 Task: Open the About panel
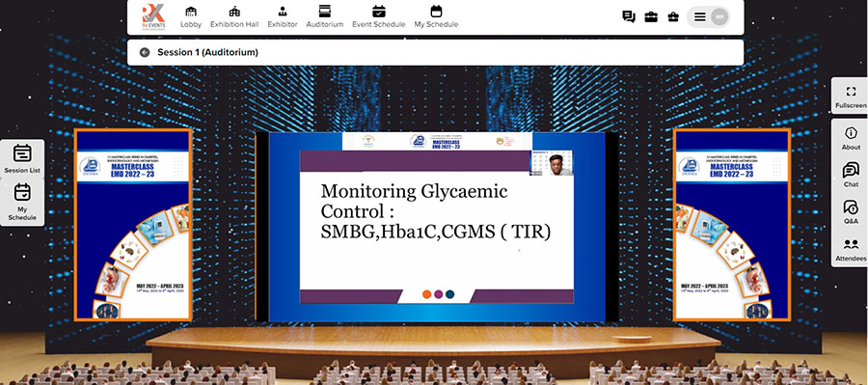(x=851, y=138)
